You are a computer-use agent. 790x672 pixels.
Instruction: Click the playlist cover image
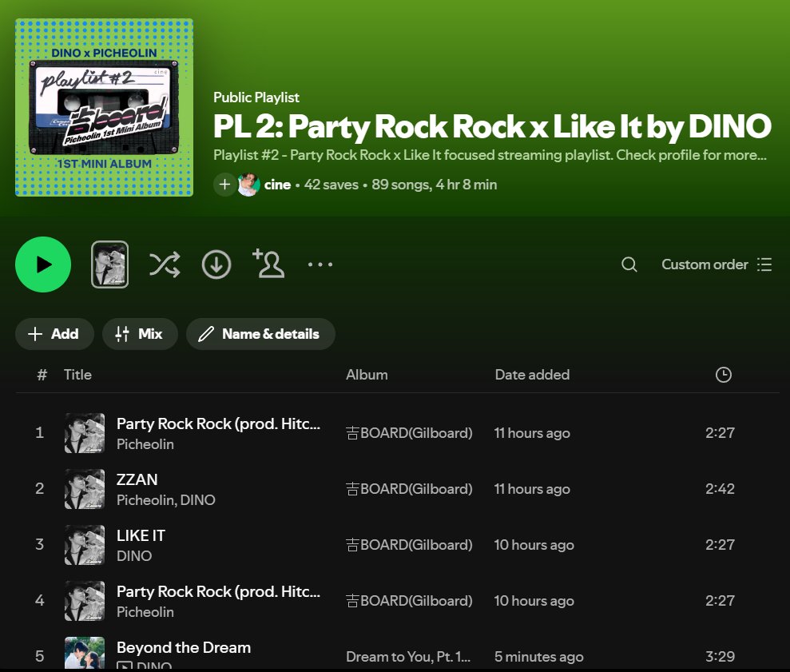tap(105, 107)
